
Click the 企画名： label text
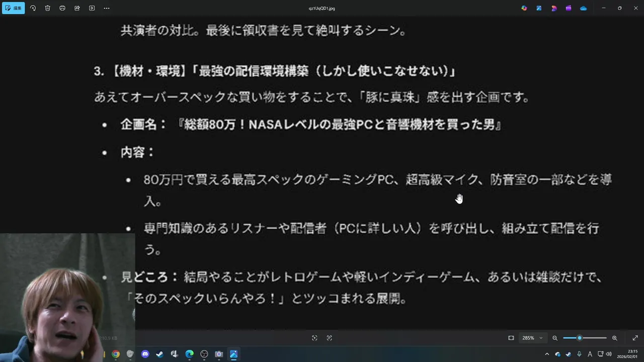(143, 125)
